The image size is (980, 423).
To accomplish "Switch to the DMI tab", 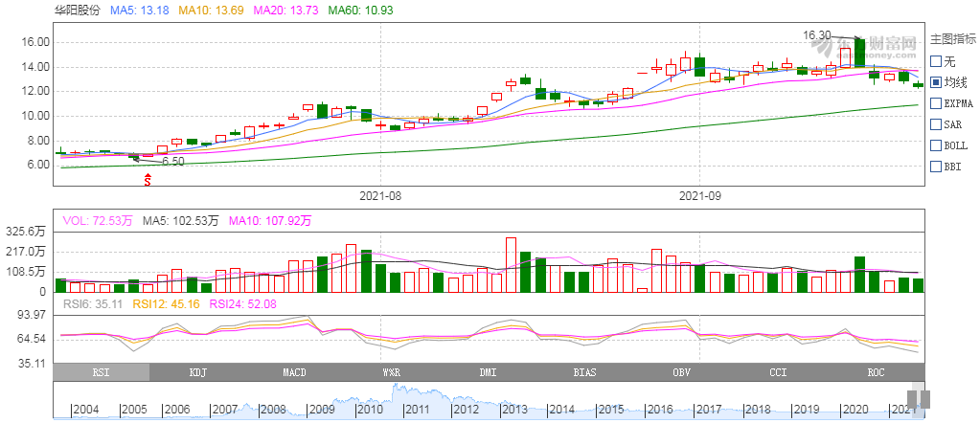I will 489,372.
